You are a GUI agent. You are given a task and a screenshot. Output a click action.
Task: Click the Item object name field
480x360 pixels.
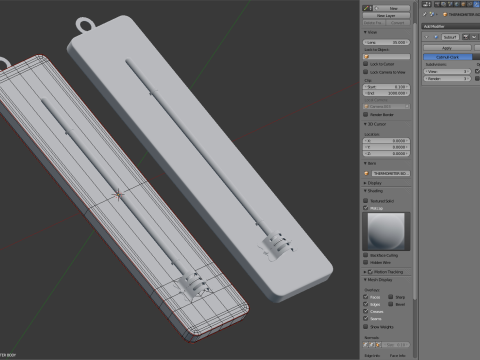[391, 173]
